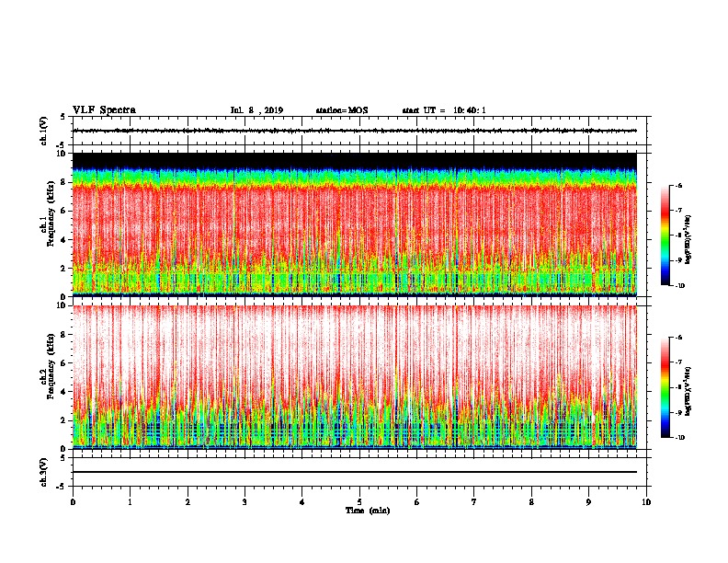Click time-axis tick label "4"

(302, 502)
